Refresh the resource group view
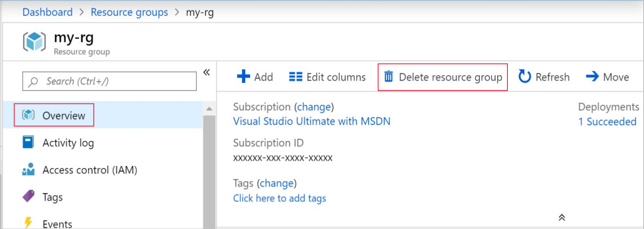 (544, 77)
